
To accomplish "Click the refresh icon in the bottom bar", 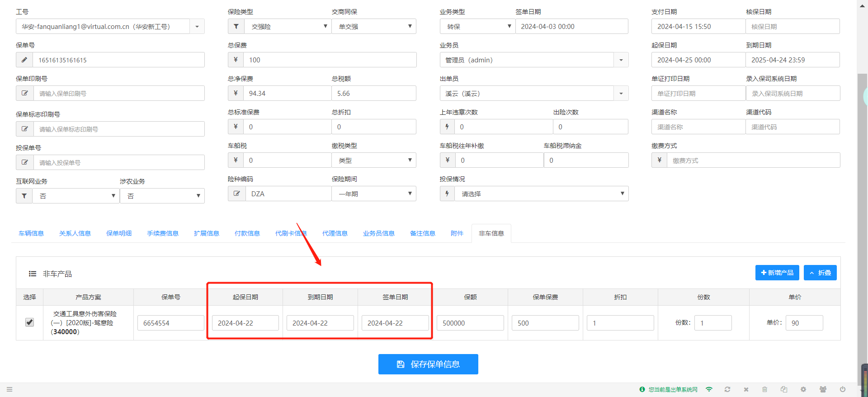I will pyautogui.click(x=727, y=389).
